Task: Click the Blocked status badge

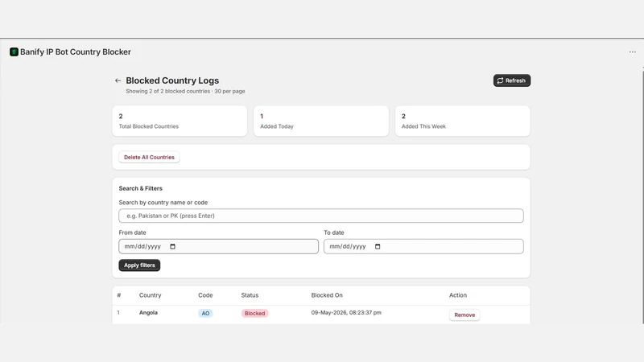Action: point(254,313)
